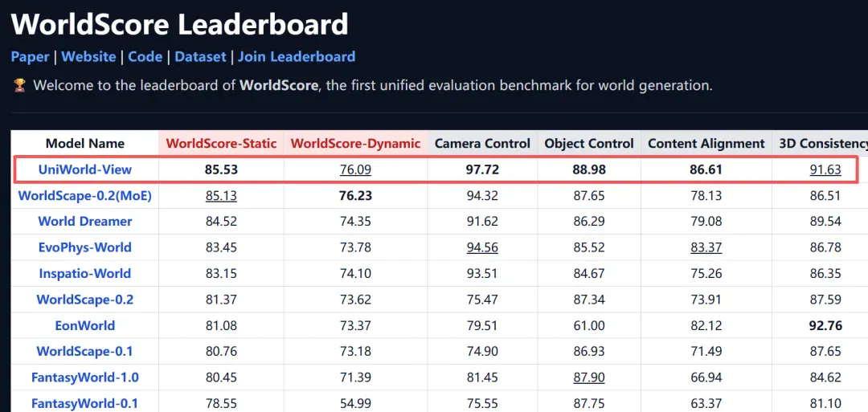Click the underlined 76.09 dynamic score
The image size is (868, 412).
[355, 169]
